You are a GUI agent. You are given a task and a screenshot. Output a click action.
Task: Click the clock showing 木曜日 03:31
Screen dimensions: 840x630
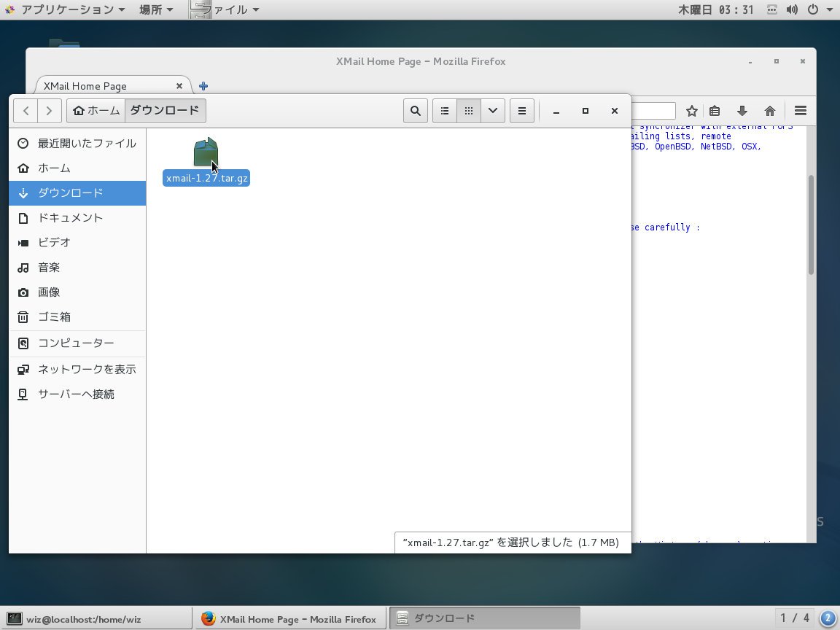pos(716,9)
